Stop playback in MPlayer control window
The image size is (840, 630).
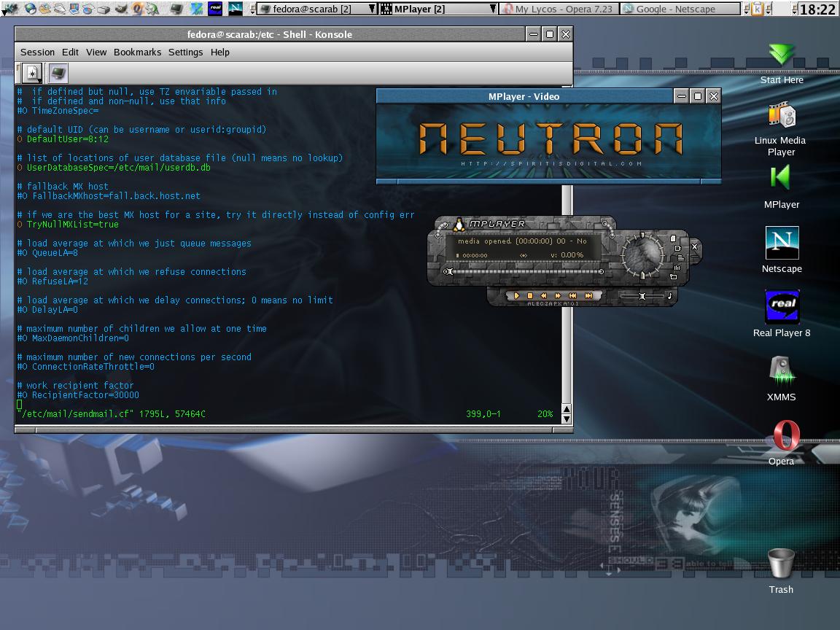530,296
